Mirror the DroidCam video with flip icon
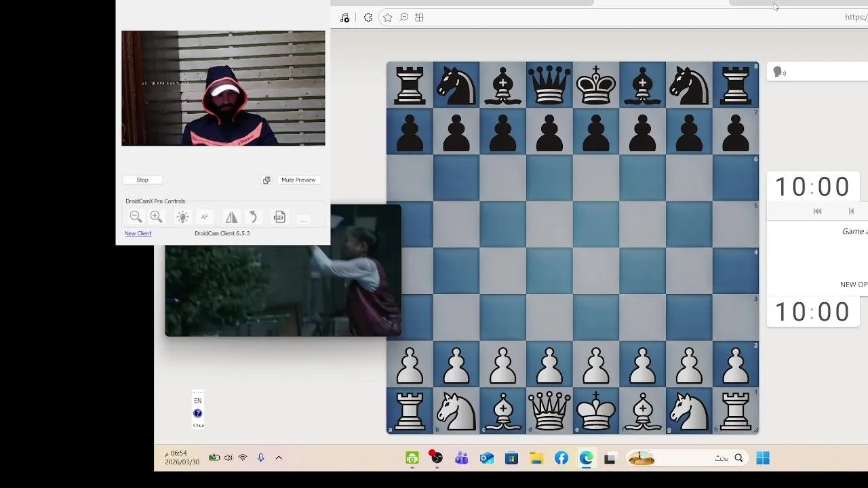 [231, 217]
